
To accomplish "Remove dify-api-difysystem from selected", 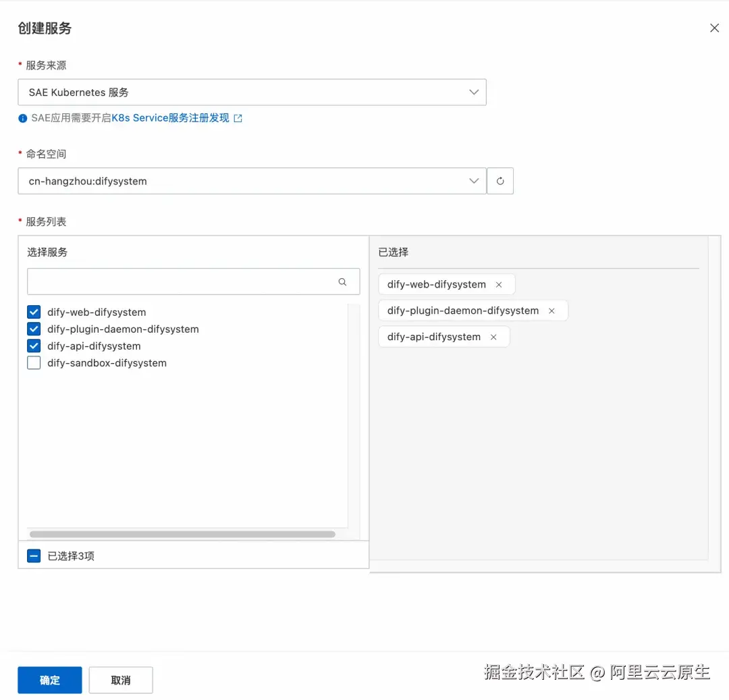I will (493, 337).
